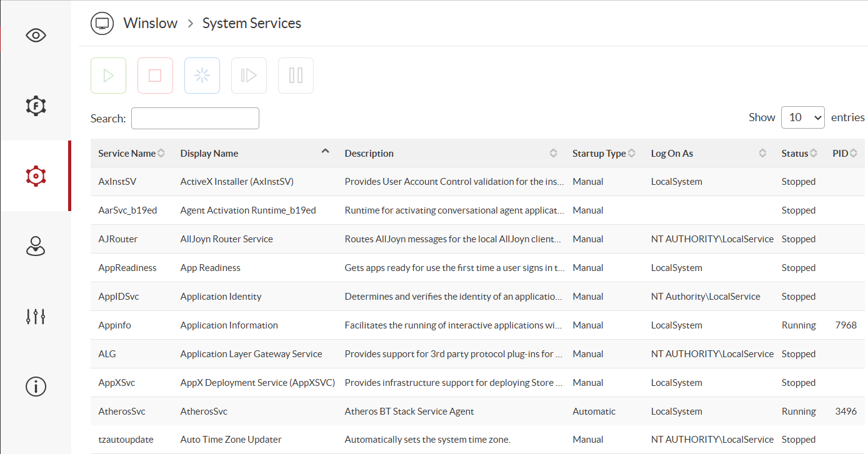This screenshot has height=454, width=868.
Task: Click Automatic startup type for AtherosSvc
Action: pos(594,412)
